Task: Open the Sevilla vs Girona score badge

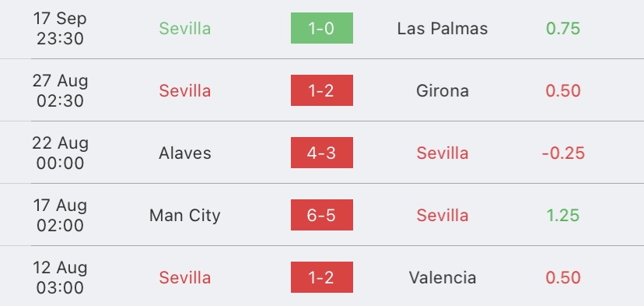Action: click(x=321, y=90)
